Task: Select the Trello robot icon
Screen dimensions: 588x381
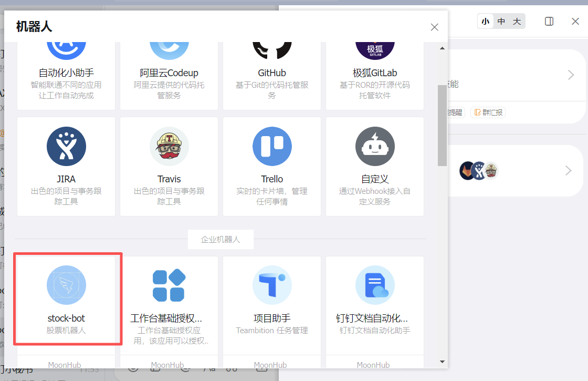Action: click(272, 147)
